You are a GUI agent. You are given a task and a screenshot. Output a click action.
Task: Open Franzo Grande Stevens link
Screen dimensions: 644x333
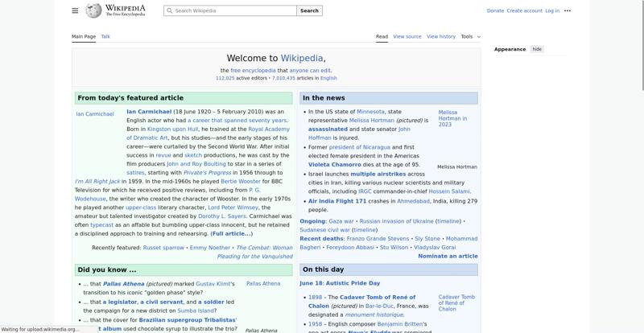click(x=378, y=239)
